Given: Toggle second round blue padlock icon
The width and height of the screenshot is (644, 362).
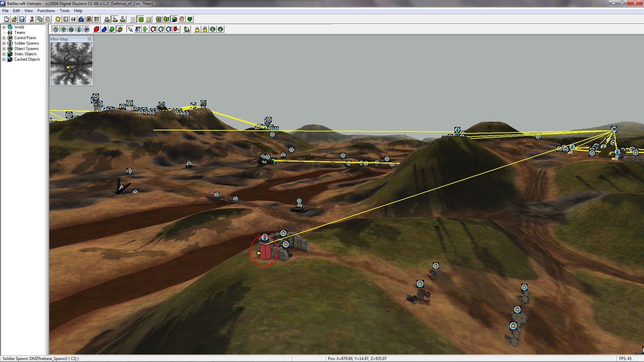Looking at the screenshot, I should tap(220, 29).
